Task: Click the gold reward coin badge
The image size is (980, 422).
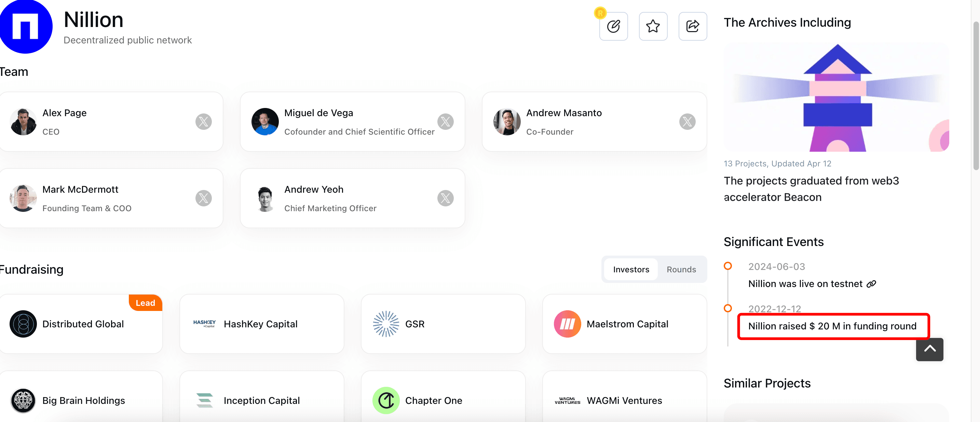Action: [x=600, y=13]
